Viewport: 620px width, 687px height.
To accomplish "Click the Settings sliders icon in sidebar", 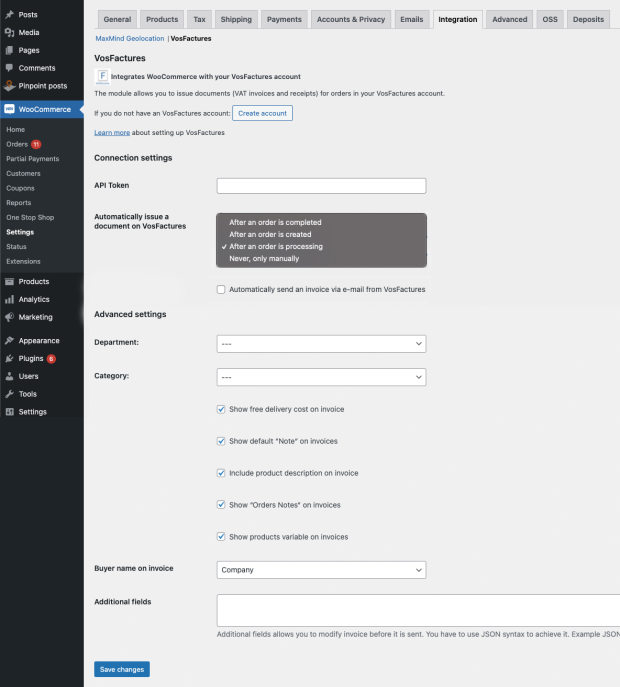I will (9, 412).
